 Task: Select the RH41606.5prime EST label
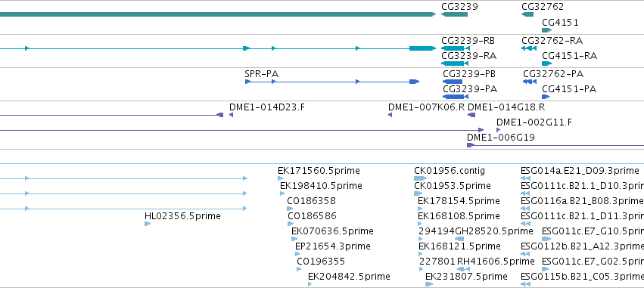pos(496,262)
